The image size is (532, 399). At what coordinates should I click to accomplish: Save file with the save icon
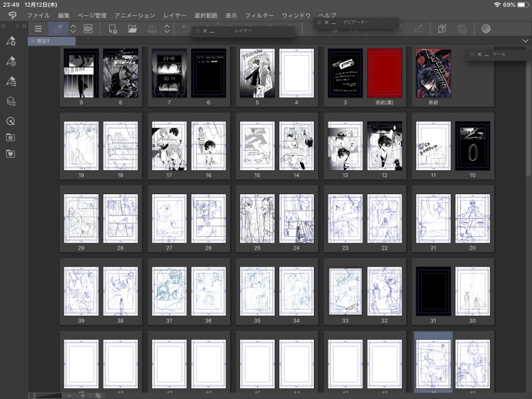tap(152, 29)
